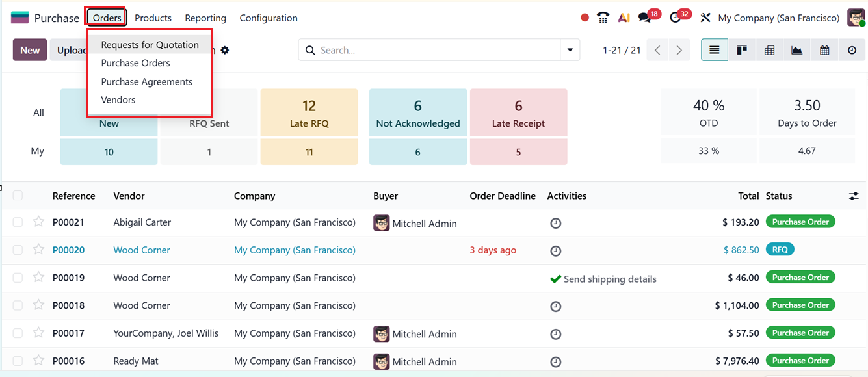Click inside the Search field
The image size is (868, 377).
click(423, 50)
